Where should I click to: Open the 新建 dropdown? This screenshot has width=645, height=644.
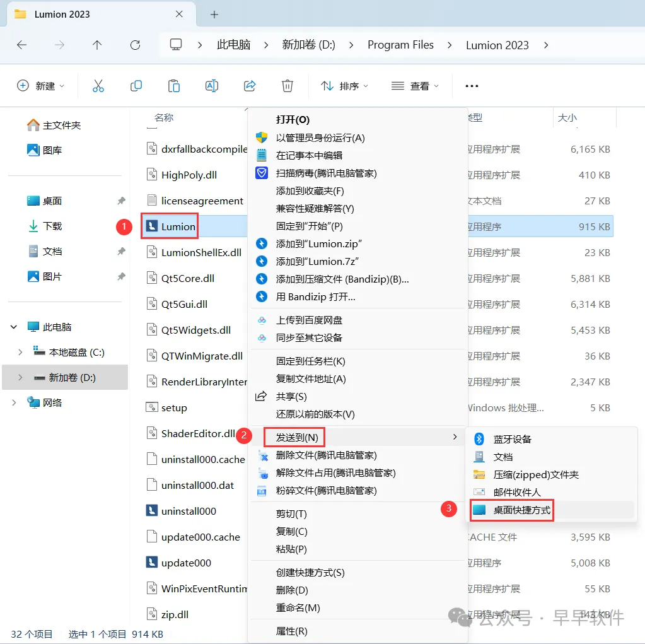click(x=41, y=86)
